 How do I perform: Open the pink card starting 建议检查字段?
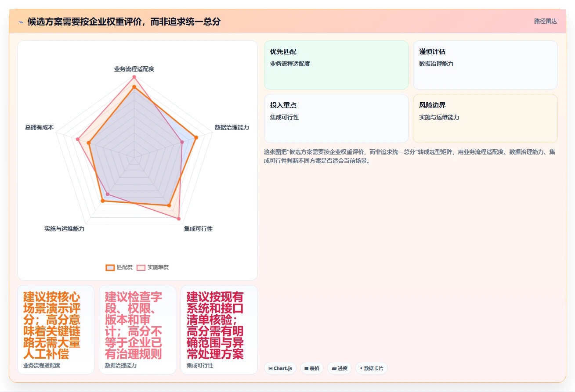137,330
